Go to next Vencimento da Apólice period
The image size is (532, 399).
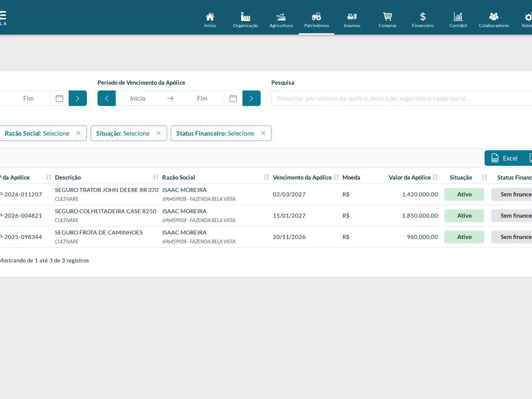tap(251, 98)
